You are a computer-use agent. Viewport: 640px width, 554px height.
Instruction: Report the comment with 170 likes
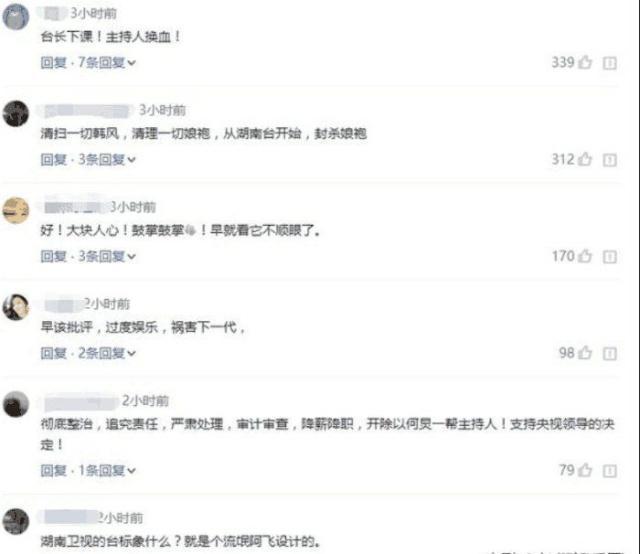[610, 256]
